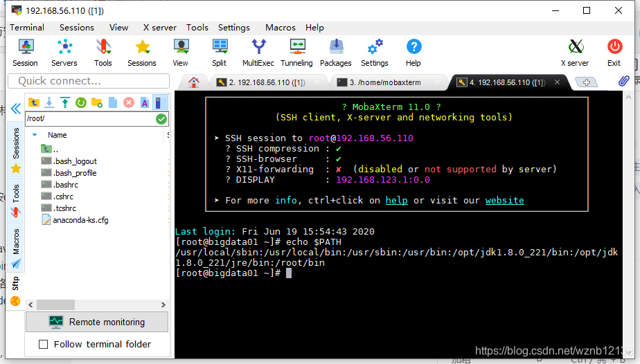The width and height of the screenshot is (640, 364).
Task: Open the Packages toolbar icon
Action: point(335,52)
